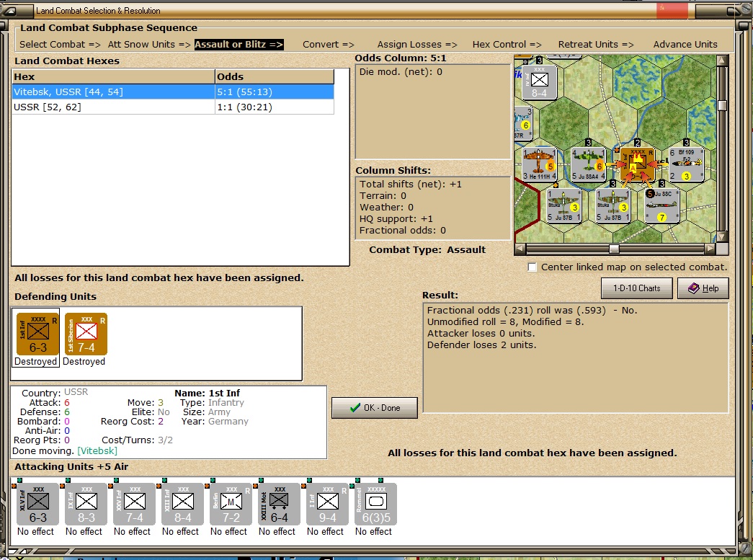Image resolution: width=753 pixels, height=560 pixels.
Task: Click the 'Attacking Units +5 Air' heading
Action: 71,467
